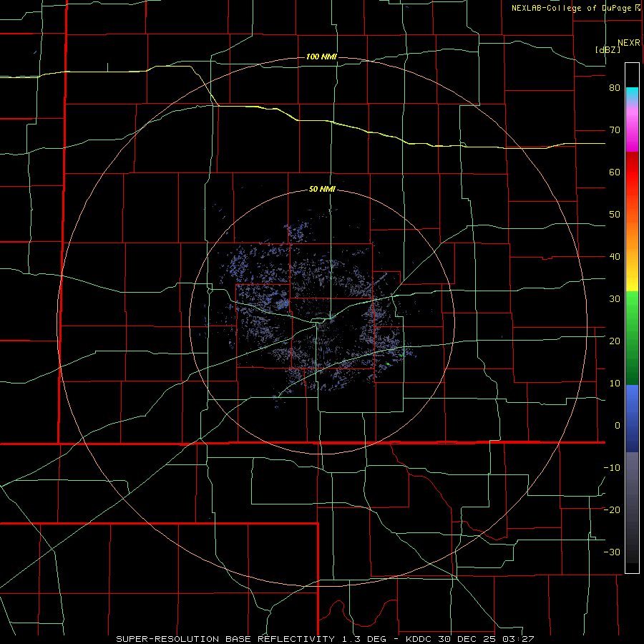Click the 0 dBZ legend value

click(618, 426)
